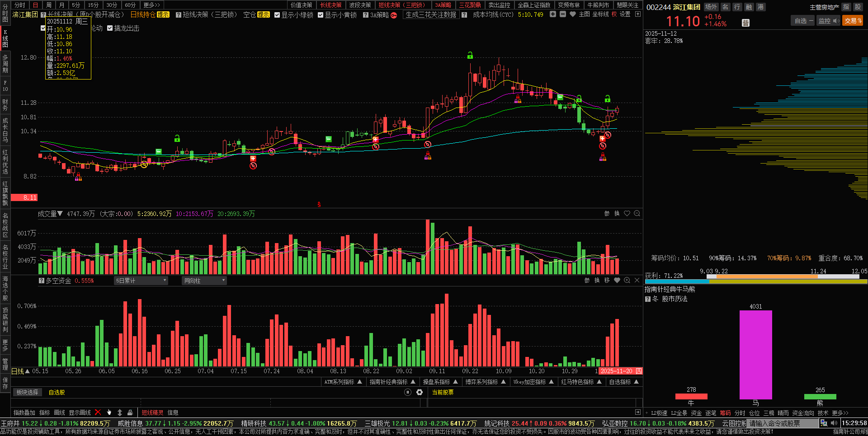Open help for 长线决策 indicator

click(43, 15)
